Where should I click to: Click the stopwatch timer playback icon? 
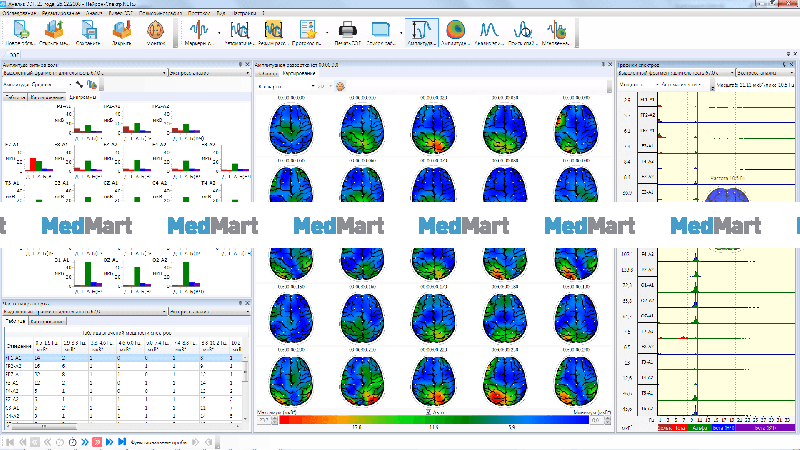[72, 442]
